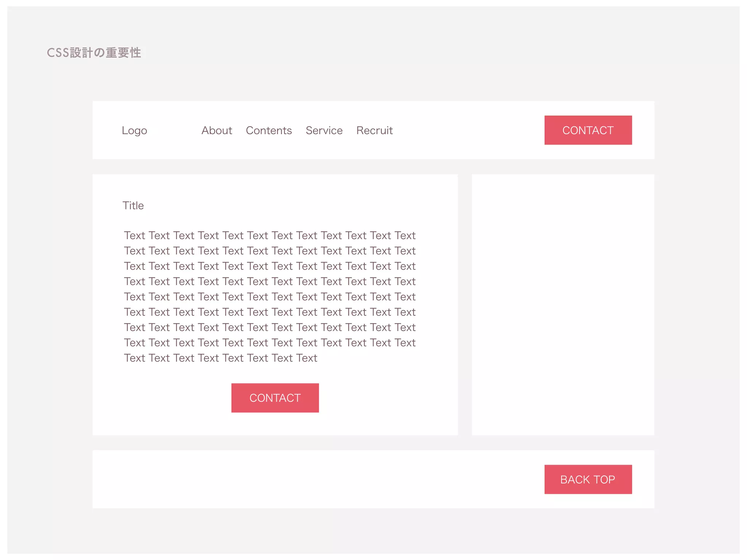Click header space between Logo and About

[x=174, y=131]
